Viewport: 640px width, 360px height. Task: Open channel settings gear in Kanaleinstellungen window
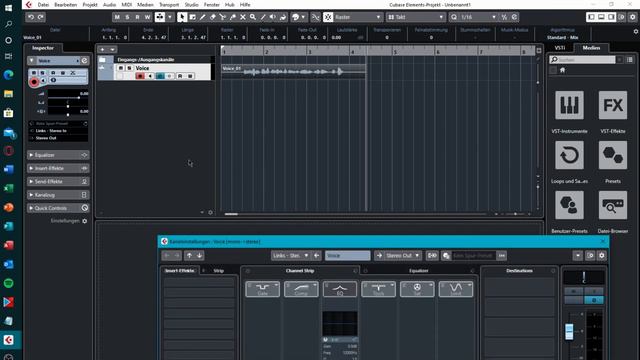pyautogui.click(x=602, y=256)
